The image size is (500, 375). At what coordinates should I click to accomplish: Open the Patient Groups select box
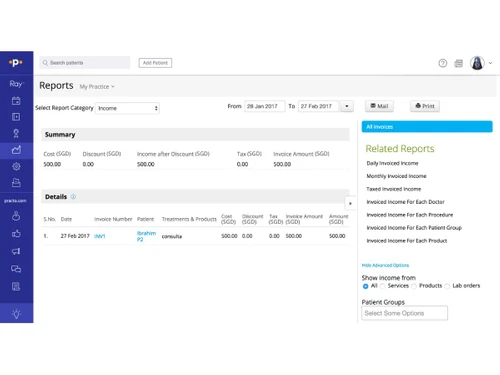[404, 313]
